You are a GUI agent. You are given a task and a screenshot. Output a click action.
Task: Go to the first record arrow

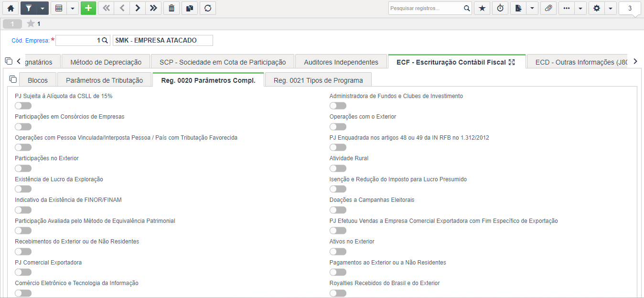pos(106,8)
